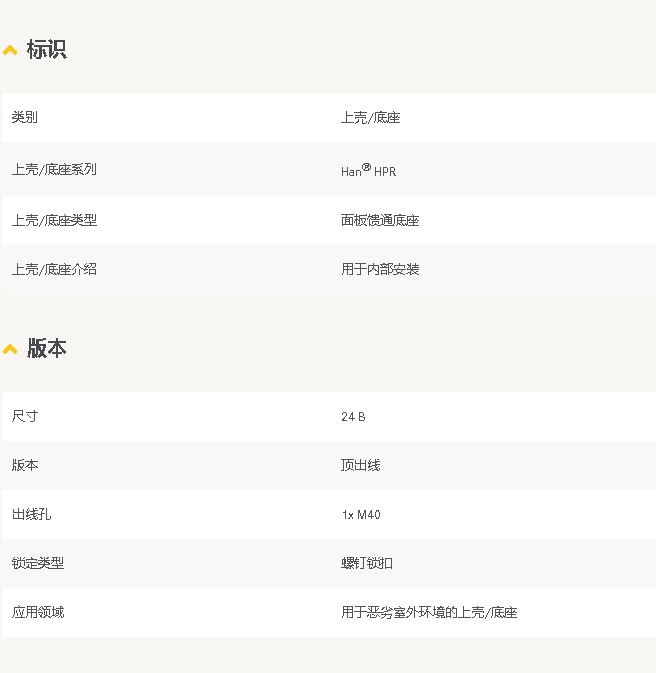Click the 用于内部安装 description value
This screenshot has height=673, width=656.
380,269
